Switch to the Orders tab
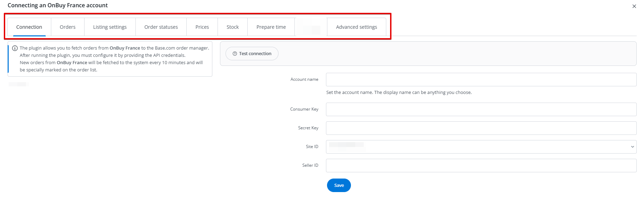 pyautogui.click(x=68, y=27)
